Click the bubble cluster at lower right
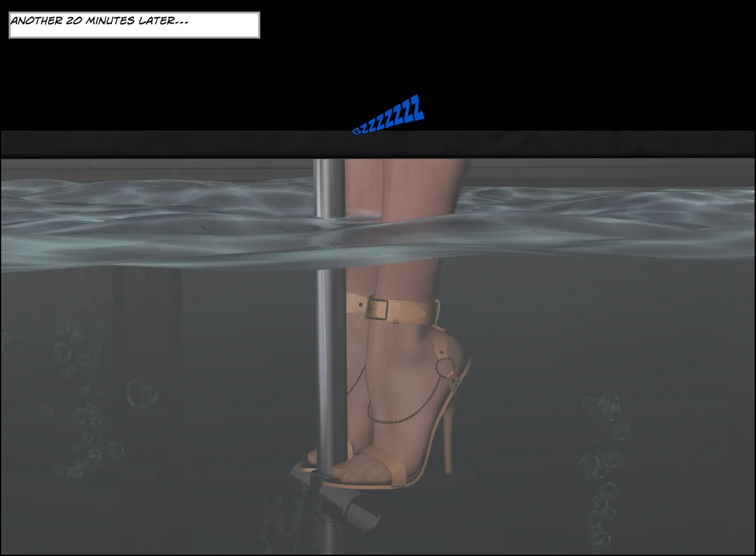 (x=599, y=467)
